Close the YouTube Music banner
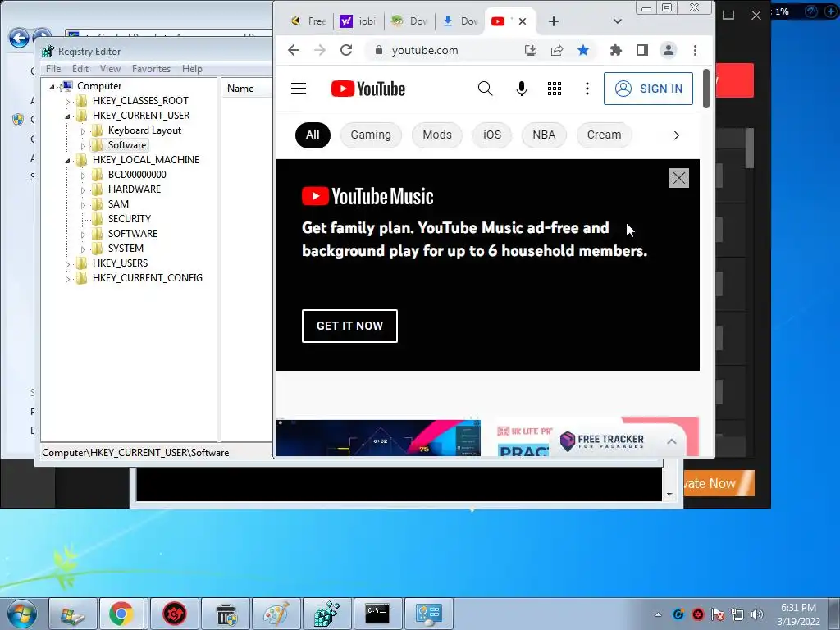Screen dimensions: 840x630 pyautogui.click(x=678, y=178)
